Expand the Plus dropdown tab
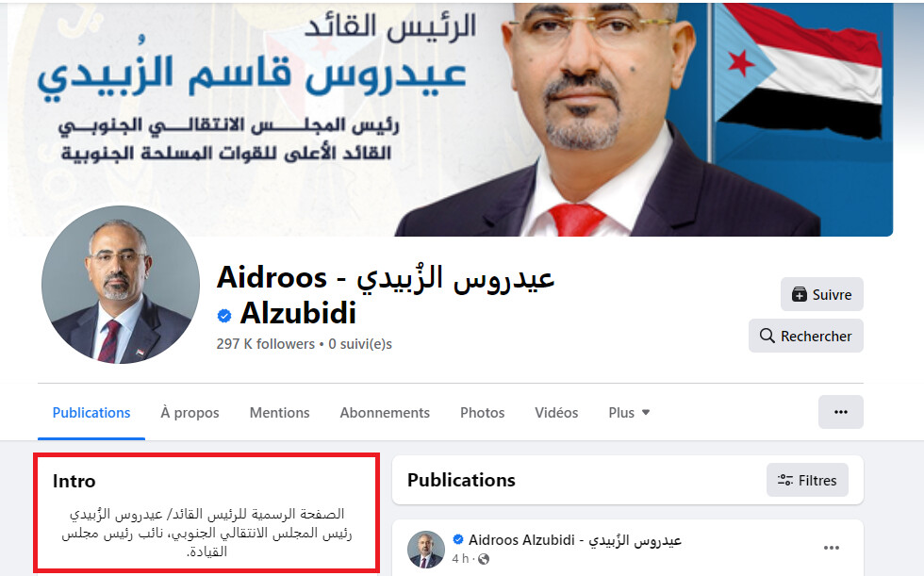The width and height of the screenshot is (924, 576). pos(630,413)
